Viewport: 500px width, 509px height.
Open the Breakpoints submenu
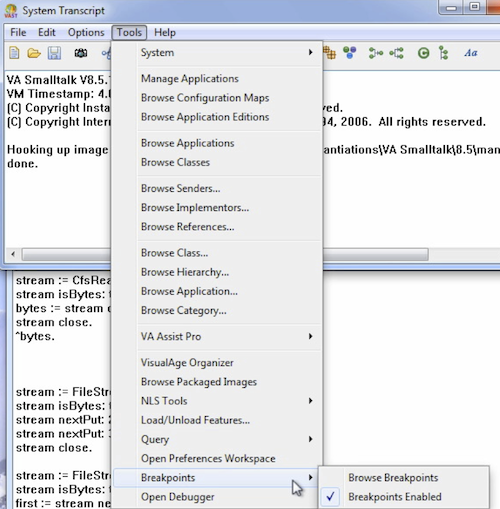click(x=216, y=477)
